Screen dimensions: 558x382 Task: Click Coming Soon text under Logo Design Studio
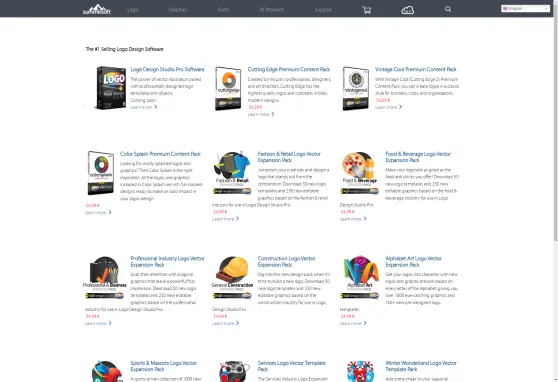[143, 100]
